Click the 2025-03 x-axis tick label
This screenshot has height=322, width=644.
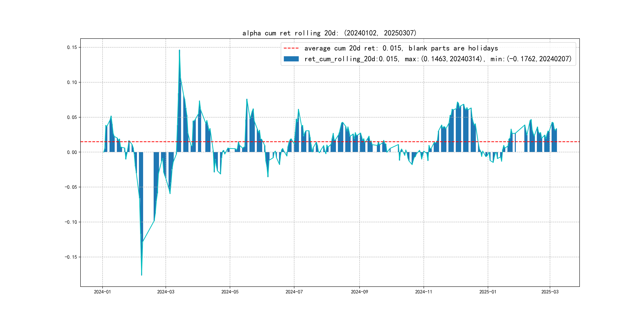click(x=550, y=292)
